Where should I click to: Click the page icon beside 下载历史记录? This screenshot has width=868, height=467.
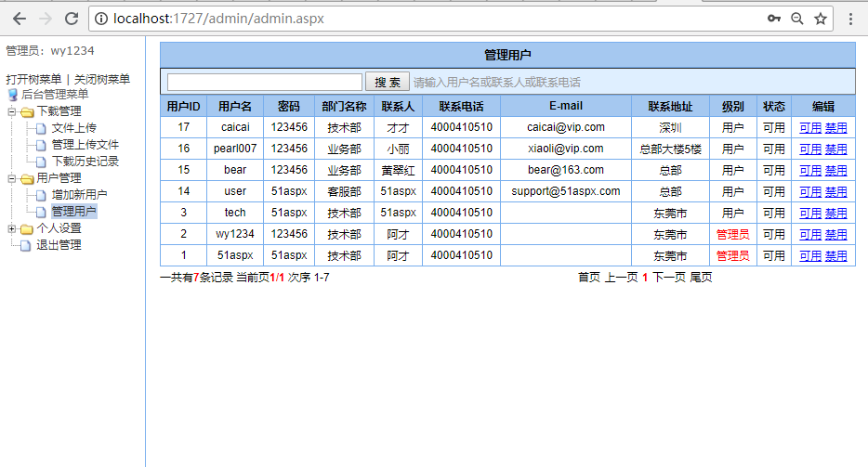click(x=41, y=162)
